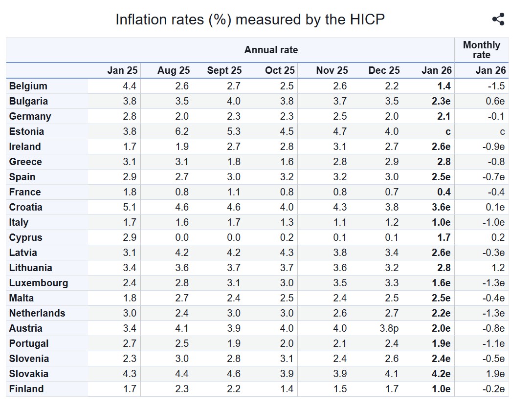
Task: Click the Oct 25 column header
Action: point(280,70)
